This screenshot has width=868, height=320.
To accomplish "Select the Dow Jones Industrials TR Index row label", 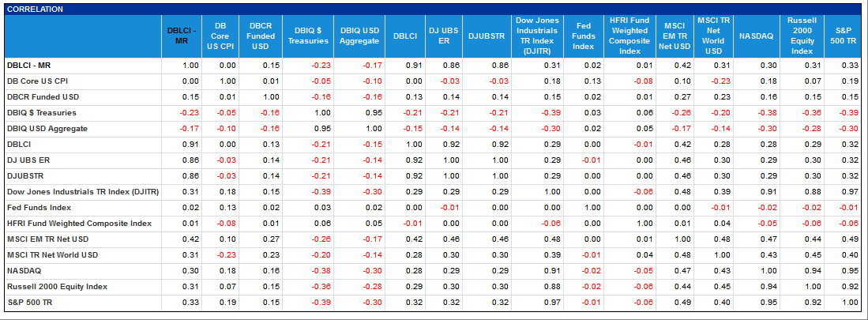I will point(84,192).
